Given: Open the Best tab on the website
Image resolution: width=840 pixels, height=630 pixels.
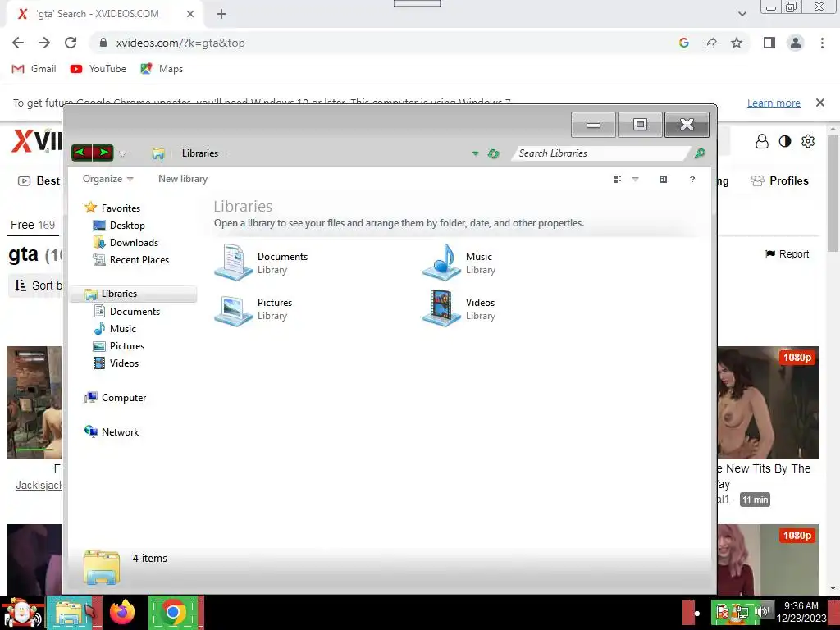Looking at the screenshot, I should click(39, 181).
